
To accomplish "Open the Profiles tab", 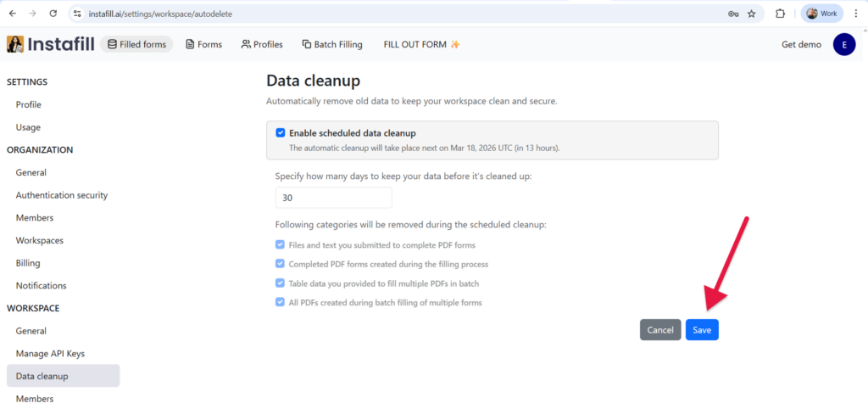I will coord(262,44).
